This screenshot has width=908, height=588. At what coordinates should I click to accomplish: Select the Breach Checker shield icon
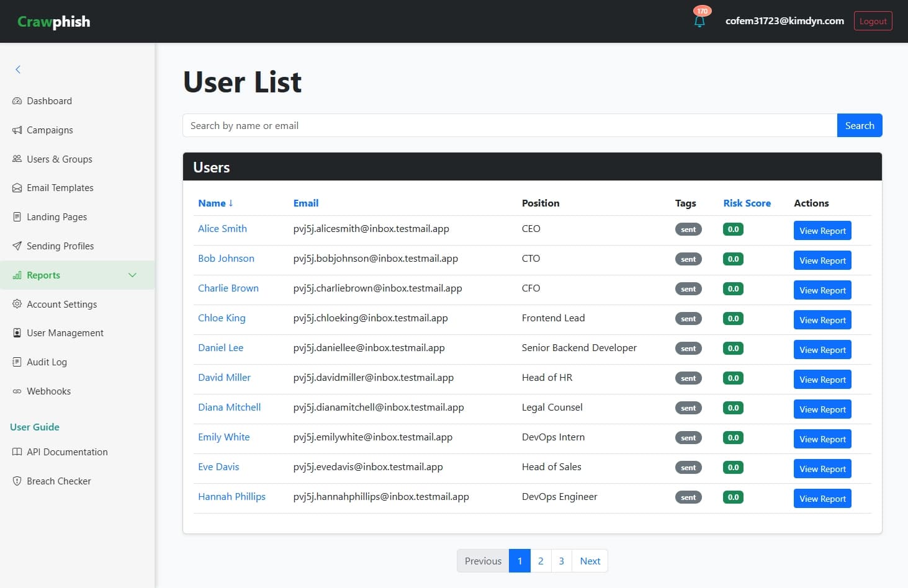pyautogui.click(x=16, y=481)
